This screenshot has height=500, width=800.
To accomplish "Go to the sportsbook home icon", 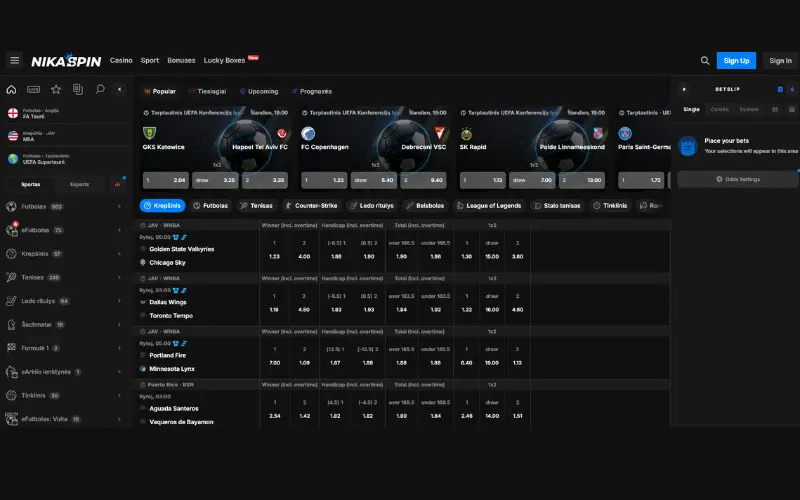I will tap(11, 90).
